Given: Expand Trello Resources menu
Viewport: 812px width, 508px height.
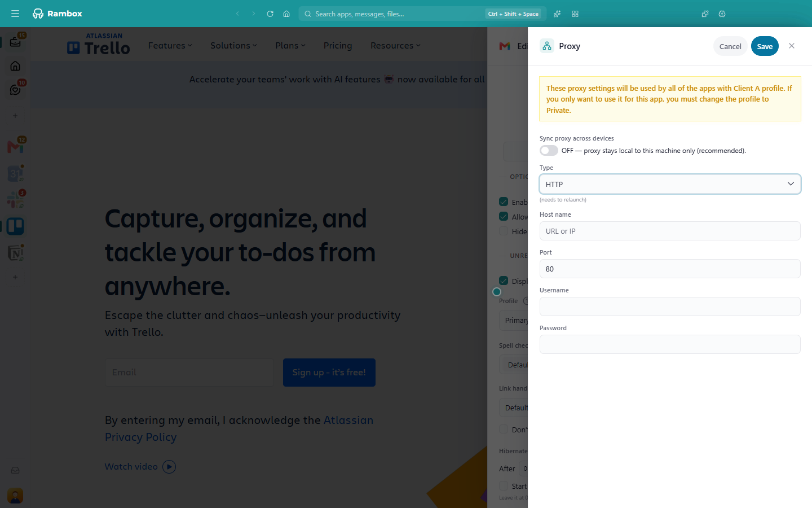Looking at the screenshot, I should (x=395, y=46).
